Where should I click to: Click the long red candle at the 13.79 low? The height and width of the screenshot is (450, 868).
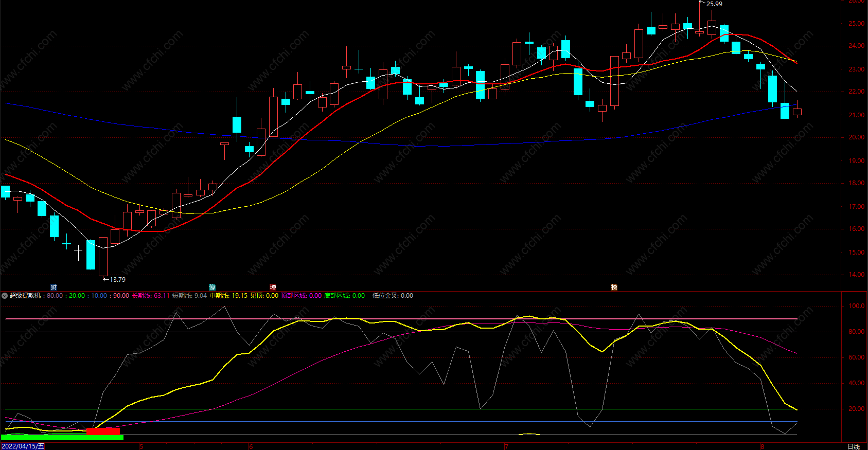click(x=103, y=257)
